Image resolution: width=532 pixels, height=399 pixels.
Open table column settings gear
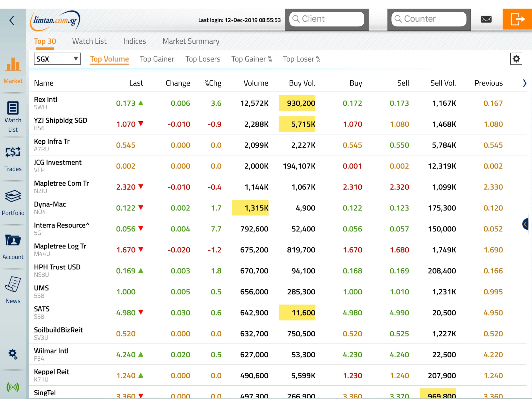click(x=516, y=59)
